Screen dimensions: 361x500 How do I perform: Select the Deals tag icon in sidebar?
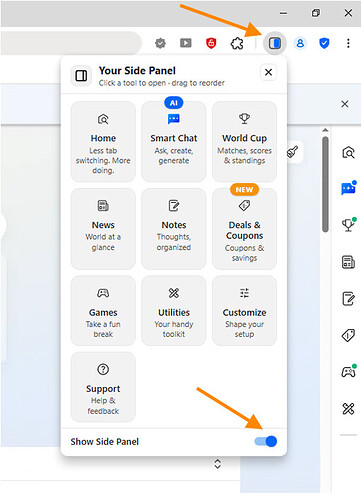[348, 335]
